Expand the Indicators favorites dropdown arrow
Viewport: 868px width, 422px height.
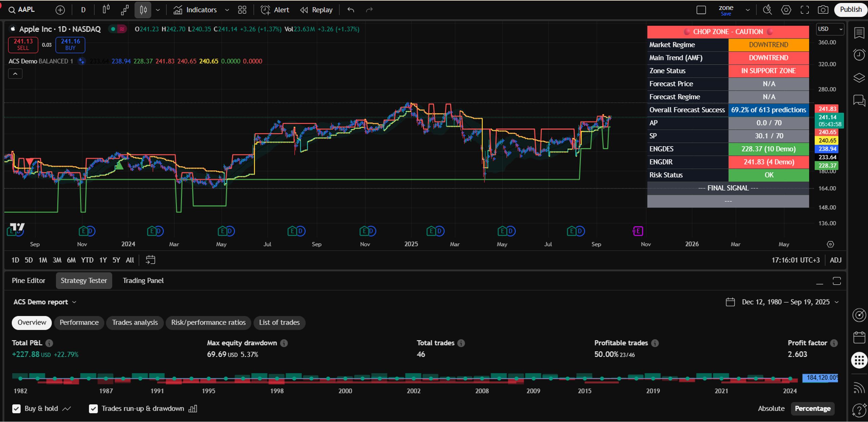227,10
